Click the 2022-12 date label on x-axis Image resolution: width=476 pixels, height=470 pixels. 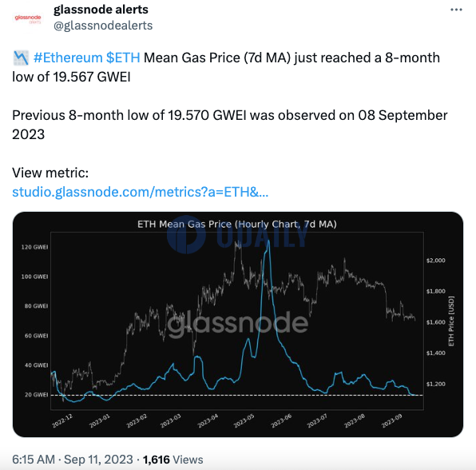[62, 421]
